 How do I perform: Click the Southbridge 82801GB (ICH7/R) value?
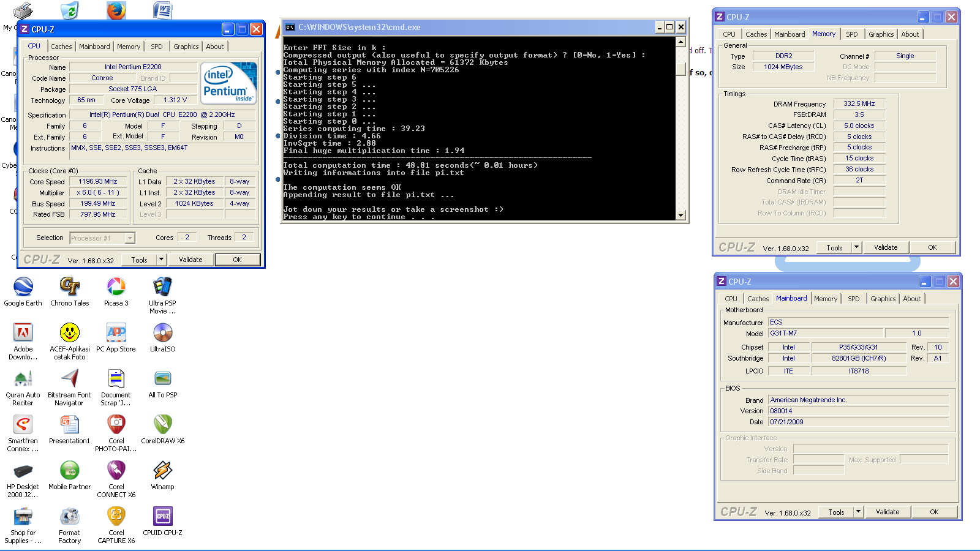(x=859, y=358)
